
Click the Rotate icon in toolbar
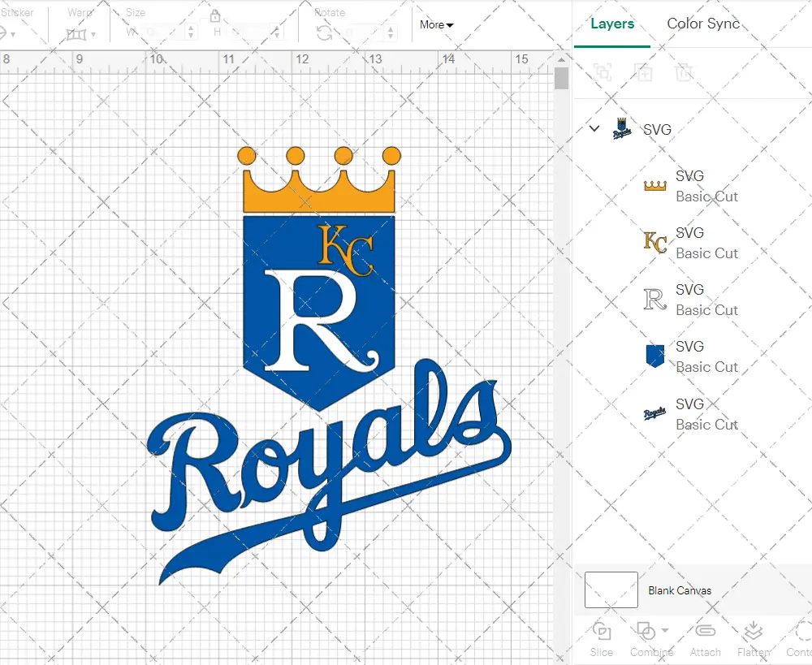point(324,32)
